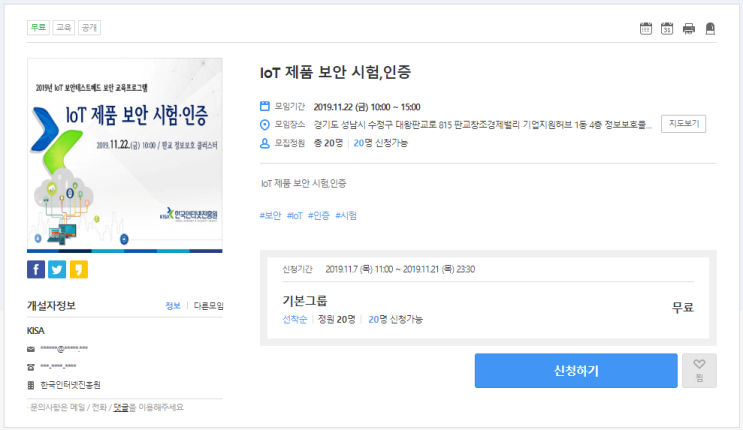Screen dimensions: 743x430
Task: Open the #보안 hashtag
Action: click(270, 215)
